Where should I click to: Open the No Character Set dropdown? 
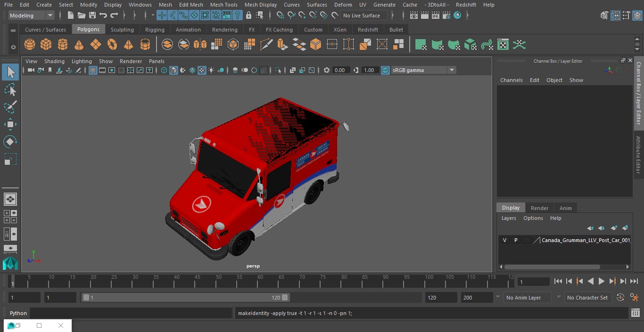(588, 298)
